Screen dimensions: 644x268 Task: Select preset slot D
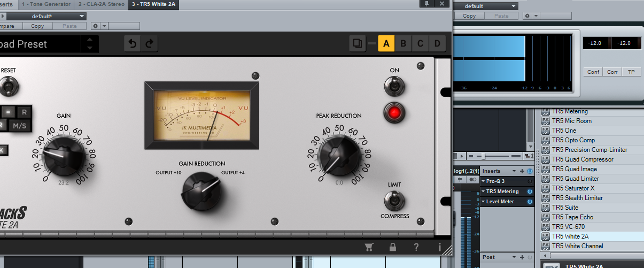click(x=437, y=44)
